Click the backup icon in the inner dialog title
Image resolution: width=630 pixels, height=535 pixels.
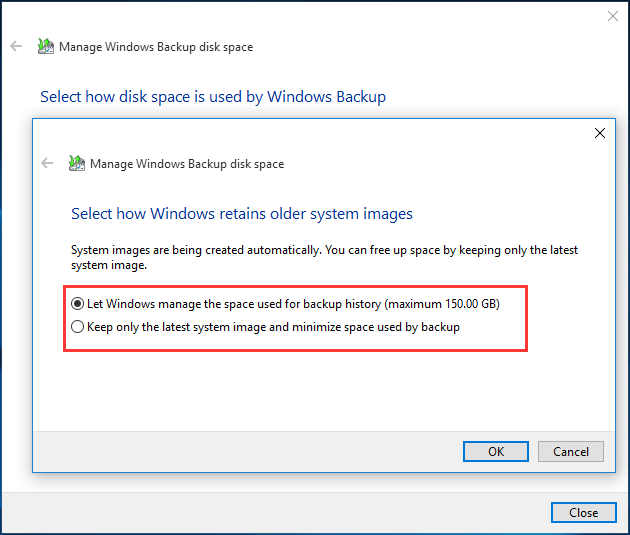pos(76,163)
